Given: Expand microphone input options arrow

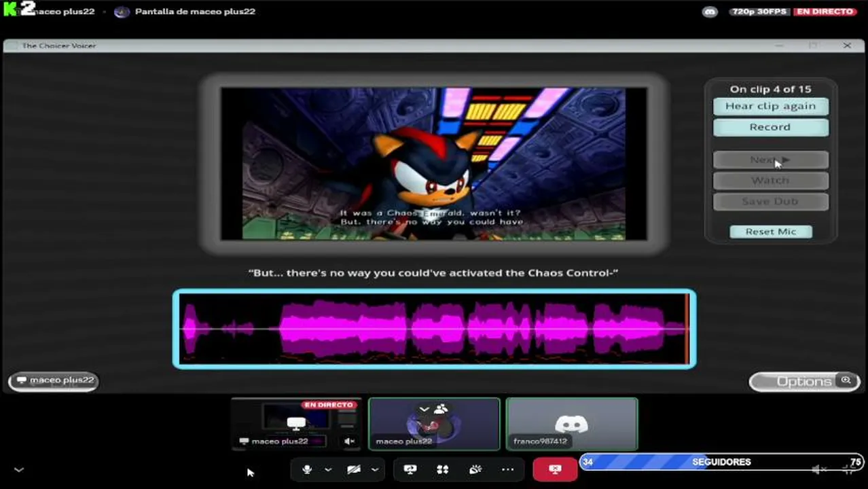Looking at the screenshot, I should click(328, 469).
